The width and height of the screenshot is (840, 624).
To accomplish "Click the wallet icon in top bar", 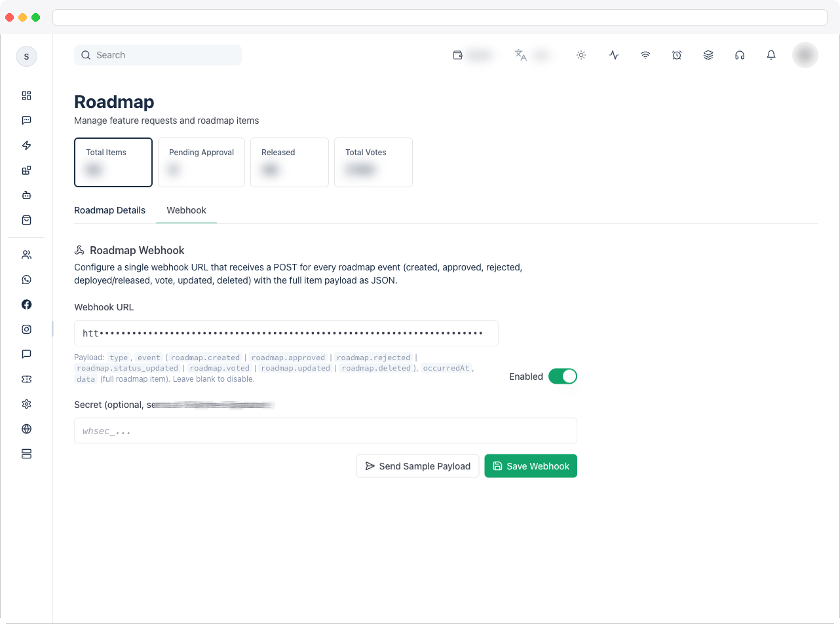I will coord(458,55).
